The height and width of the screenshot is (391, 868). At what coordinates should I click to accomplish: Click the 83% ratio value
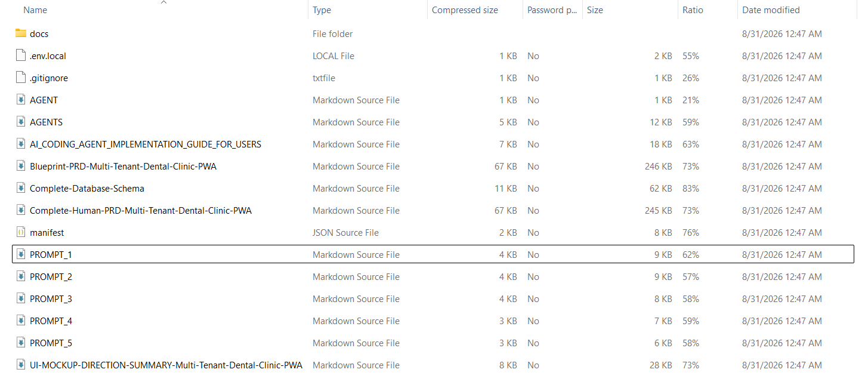point(691,189)
